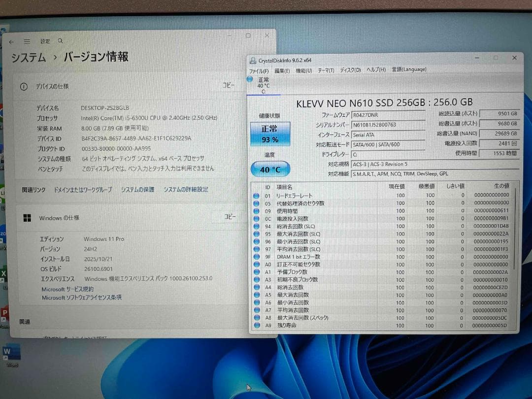Click the CrystalDiskInfo app icon in title bar
532x399 pixels.
point(253,61)
